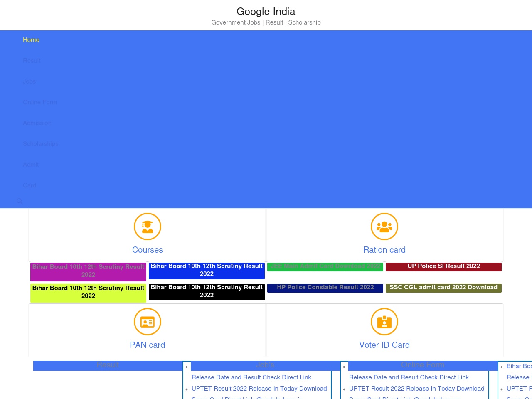Open the PAN card text link
Screen dimensions: 532x399
pyautogui.click(x=148, y=345)
